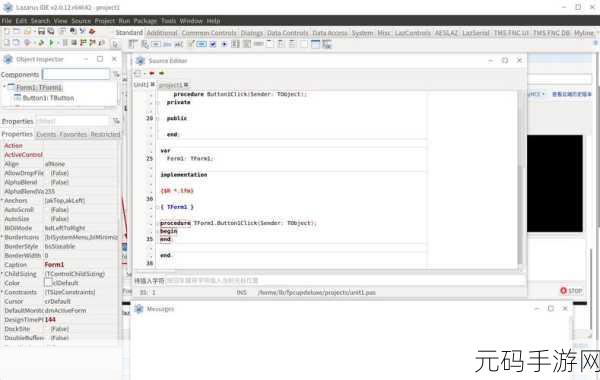Expand the BorderIcons property

(2, 237)
